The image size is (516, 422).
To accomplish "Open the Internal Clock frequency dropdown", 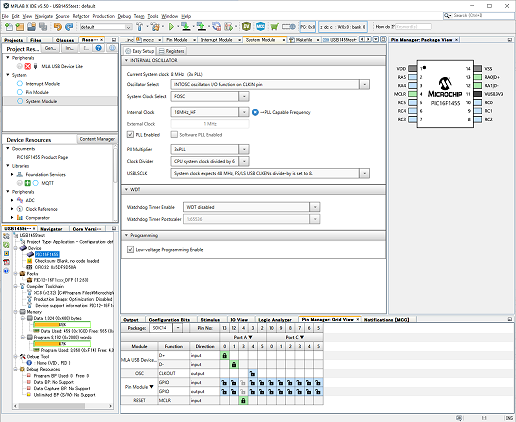I will click(244, 112).
